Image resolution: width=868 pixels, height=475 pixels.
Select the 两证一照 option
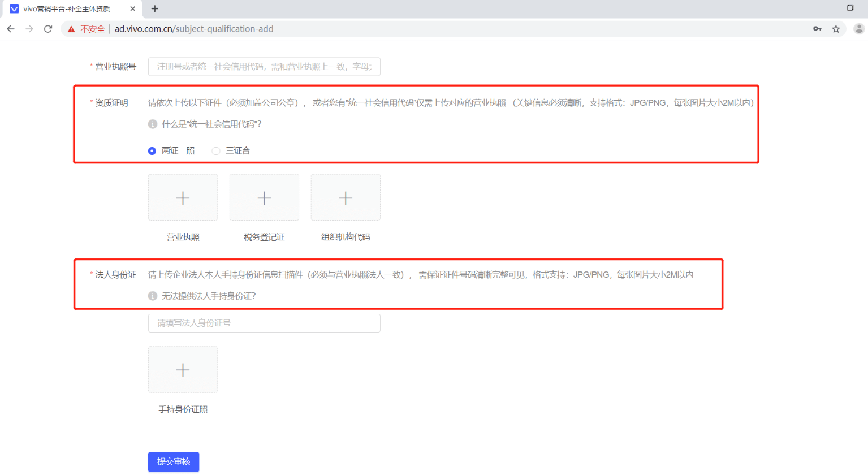click(151, 150)
